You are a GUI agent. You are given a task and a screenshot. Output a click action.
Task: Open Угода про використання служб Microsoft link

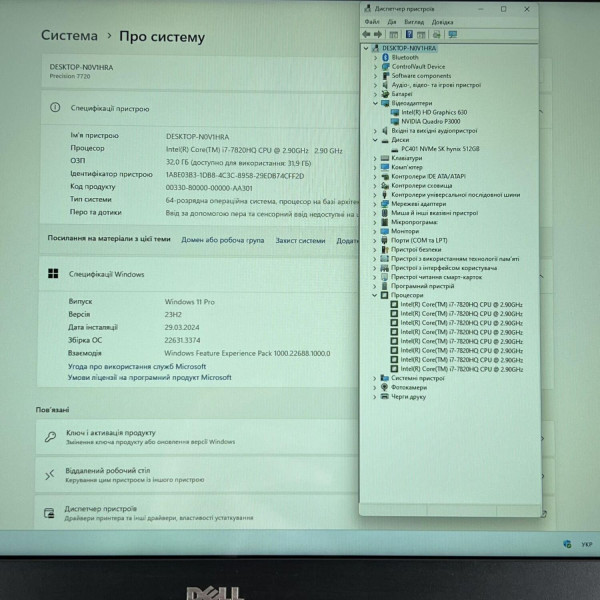137,366
